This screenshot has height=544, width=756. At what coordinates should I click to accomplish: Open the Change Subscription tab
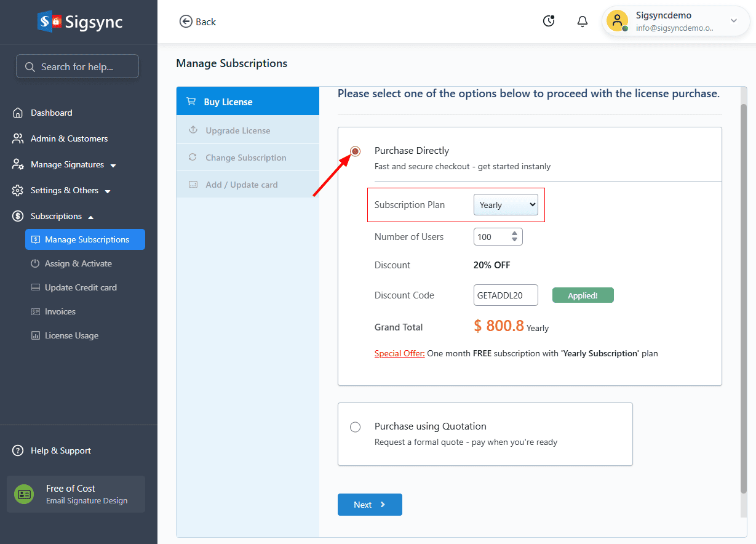248,158
